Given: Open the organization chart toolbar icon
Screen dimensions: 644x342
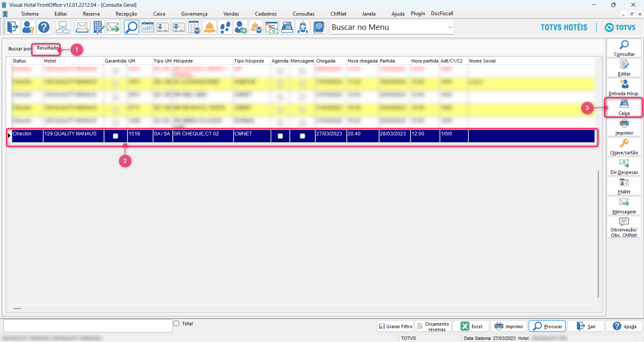Looking at the screenshot, I should pyautogui.click(x=63, y=27).
